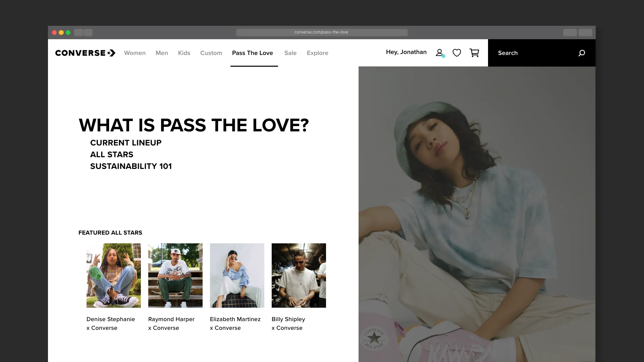
Task: Click the second browser toolbar button at far right
Action: pyautogui.click(x=585, y=33)
